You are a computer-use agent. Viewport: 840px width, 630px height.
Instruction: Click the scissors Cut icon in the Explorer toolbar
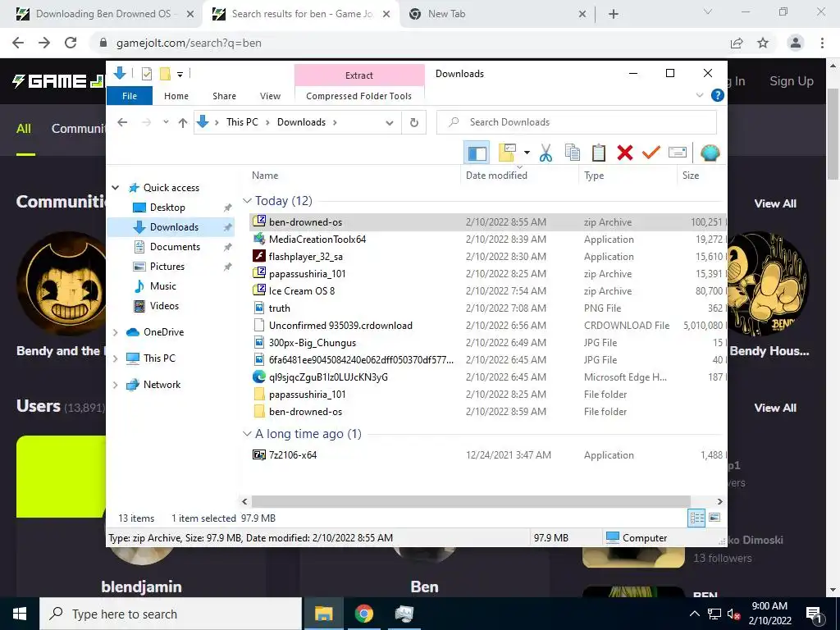[x=546, y=153]
